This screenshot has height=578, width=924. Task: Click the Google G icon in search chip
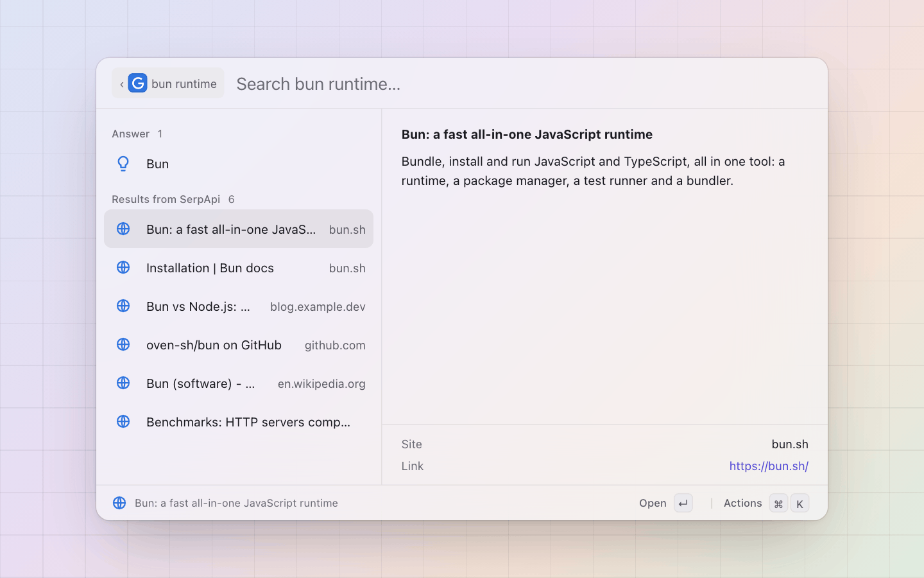pyautogui.click(x=137, y=83)
